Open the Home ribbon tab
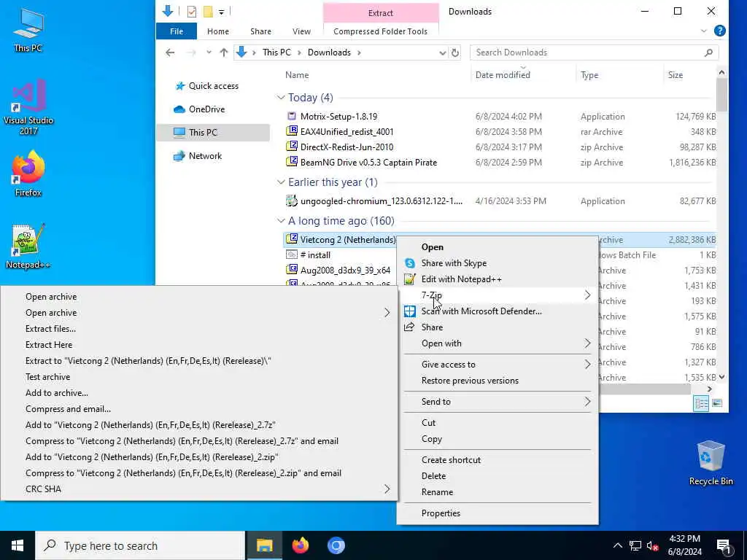 click(217, 31)
